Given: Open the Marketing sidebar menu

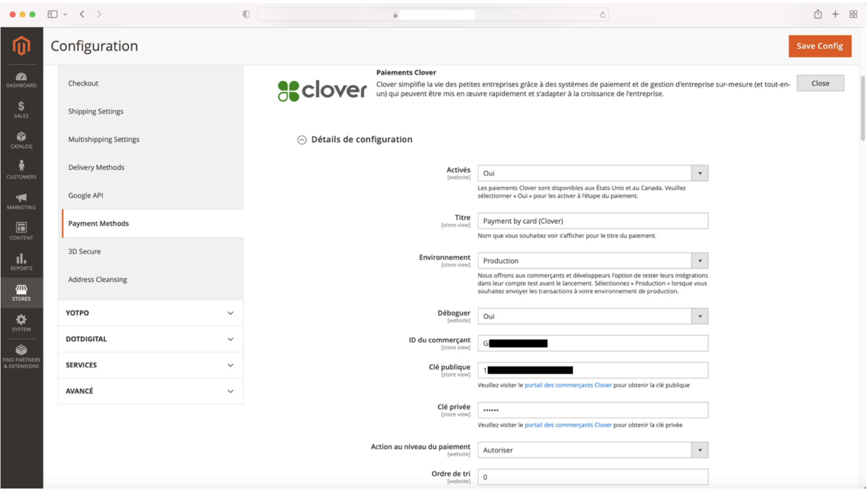Looking at the screenshot, I should point(21,201).
